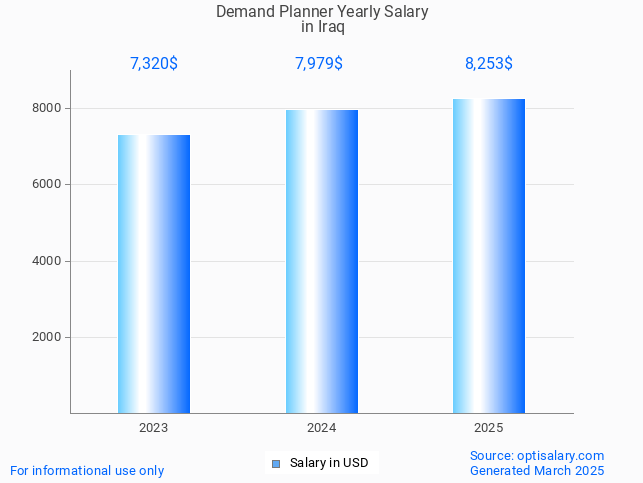
Task: Select the 2023 x-axis label
Action: tap(154, 427)
